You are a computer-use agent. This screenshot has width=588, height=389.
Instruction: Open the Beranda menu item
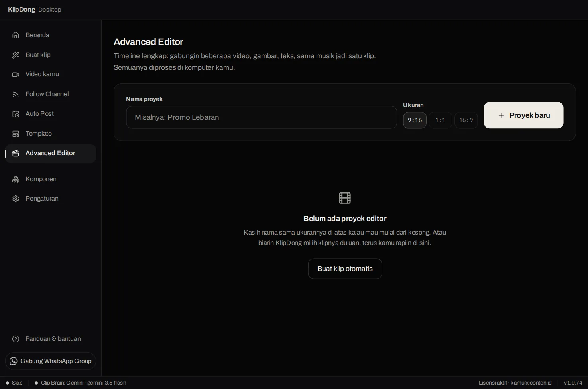[x=51, y=35]
